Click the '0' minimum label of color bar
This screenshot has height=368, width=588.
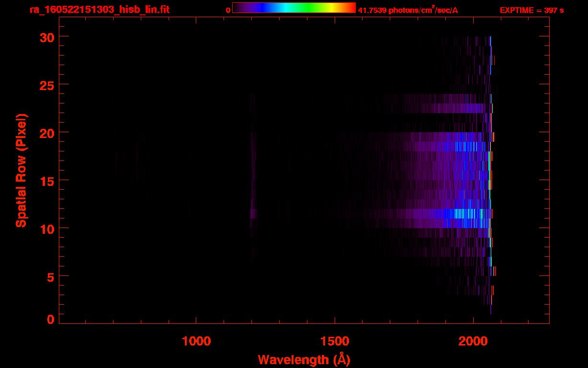228,10
